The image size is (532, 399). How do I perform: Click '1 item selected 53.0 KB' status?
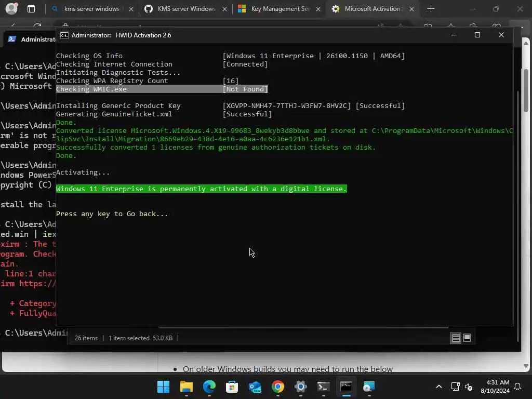tap(140, 338)
